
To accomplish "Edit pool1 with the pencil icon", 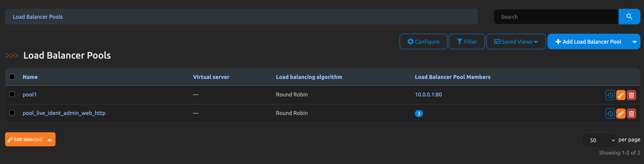I will point(621,95).
